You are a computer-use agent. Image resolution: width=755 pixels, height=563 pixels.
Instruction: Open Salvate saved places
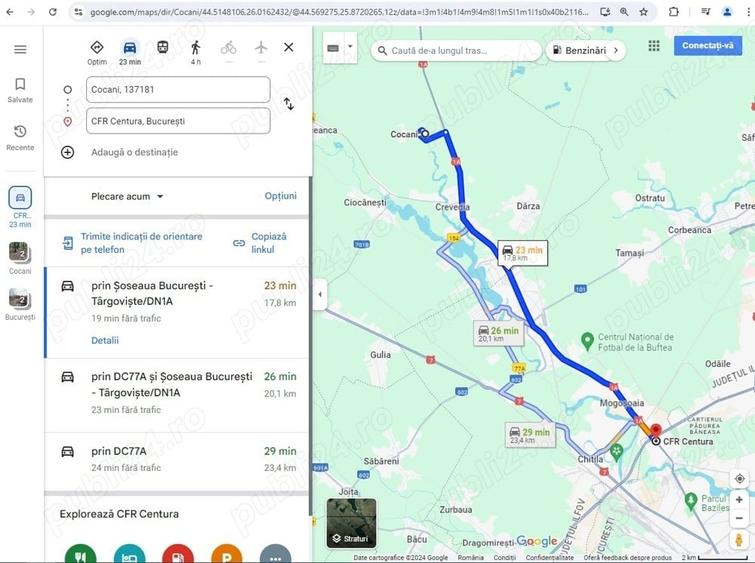(x=20, y=91)
